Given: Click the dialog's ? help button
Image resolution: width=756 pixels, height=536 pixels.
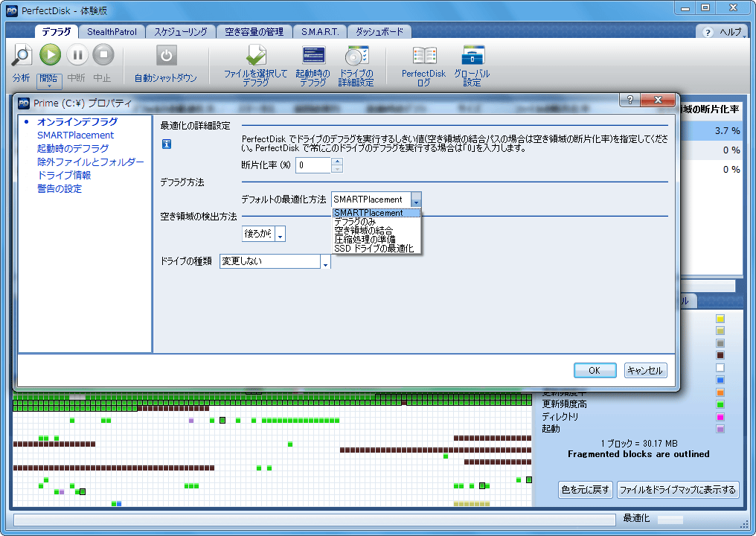Looking at the screenshot, I should point(630,100).
